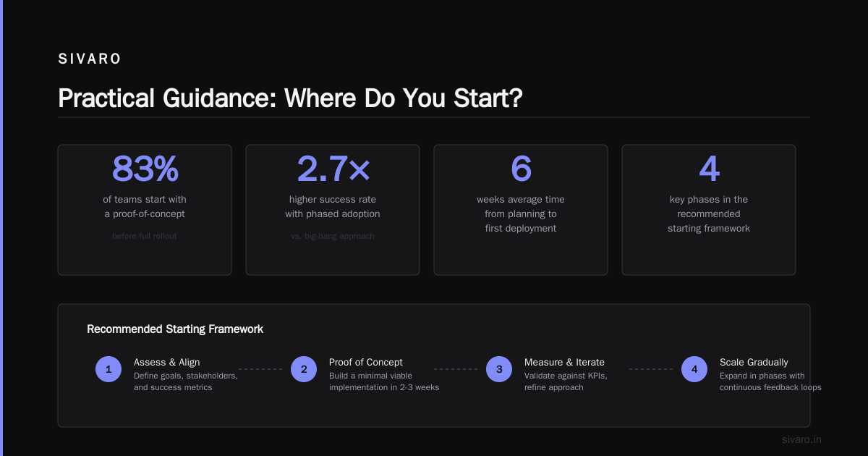Select the Scale Gradually step title
Viewport: 868px width, 456px height.
tap(754, 362)
